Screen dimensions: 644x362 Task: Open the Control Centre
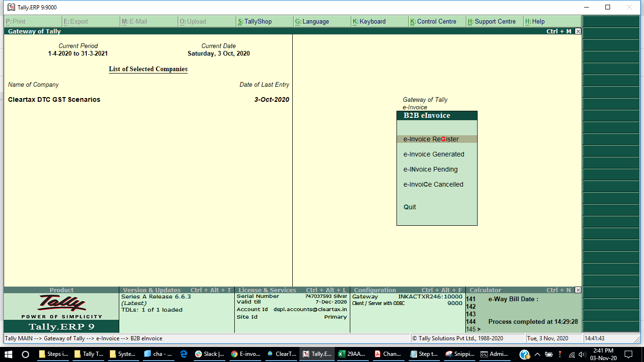[x=437, y=21]
